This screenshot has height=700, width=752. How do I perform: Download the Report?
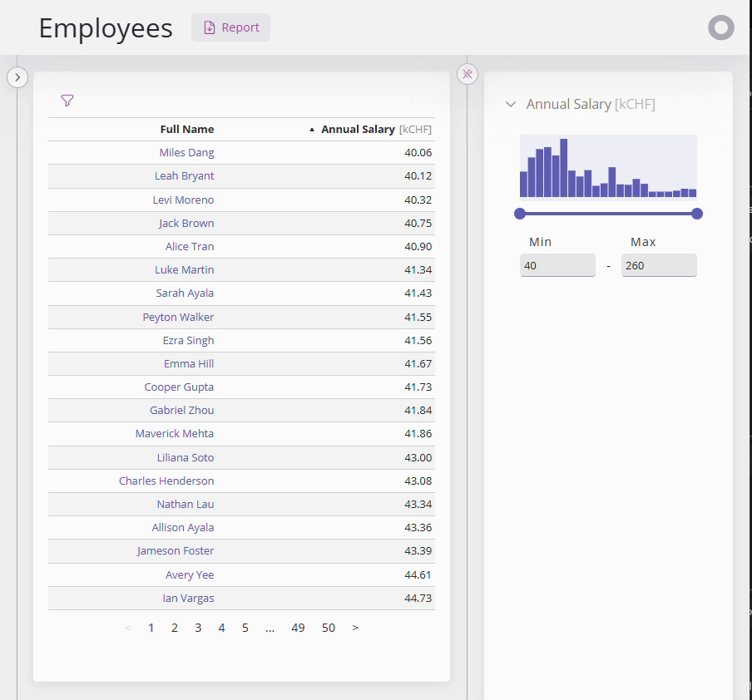point(230,27)
